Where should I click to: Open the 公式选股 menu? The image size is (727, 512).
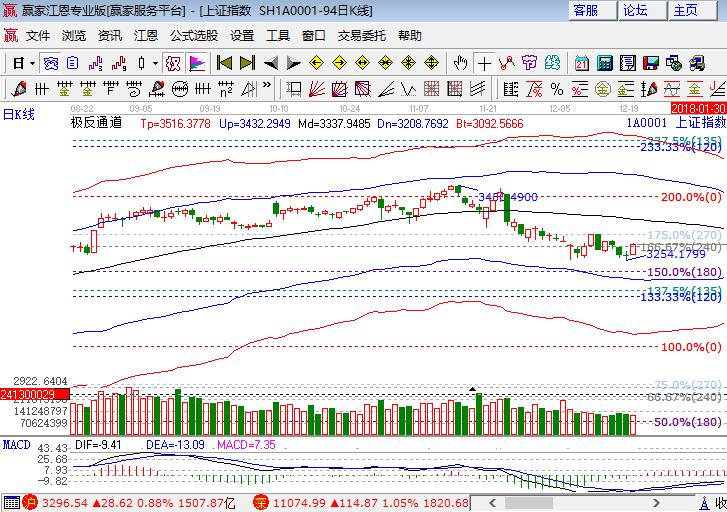193,35
